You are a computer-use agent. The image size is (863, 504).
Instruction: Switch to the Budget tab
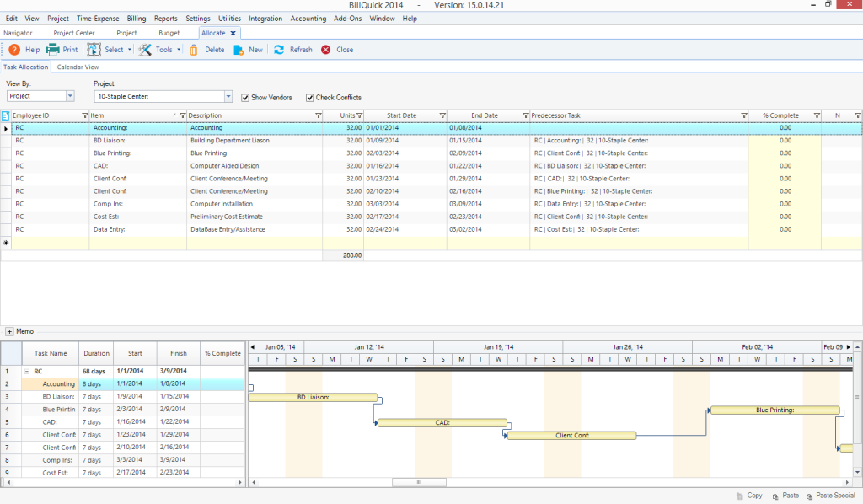[169, 33]
